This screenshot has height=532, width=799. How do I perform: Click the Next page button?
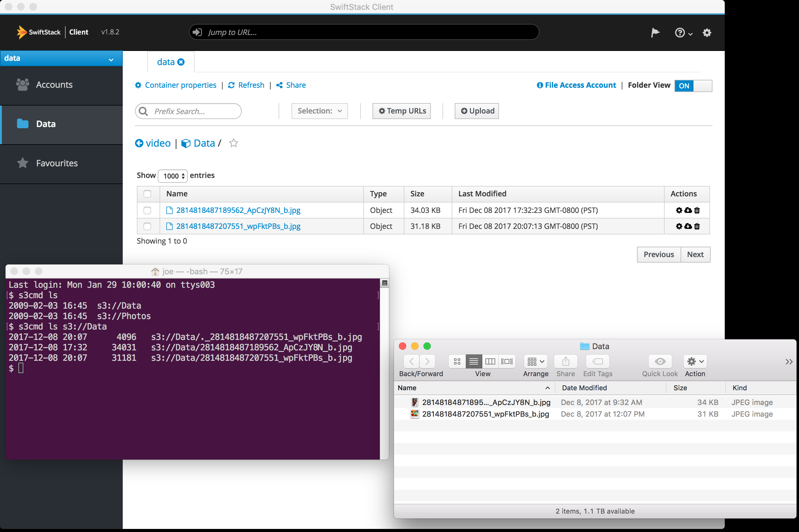695,254
